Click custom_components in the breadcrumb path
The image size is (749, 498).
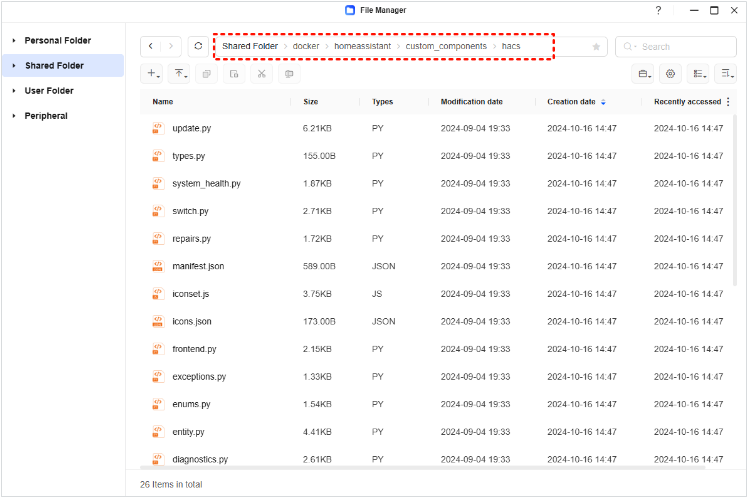(x=446, y=46)
